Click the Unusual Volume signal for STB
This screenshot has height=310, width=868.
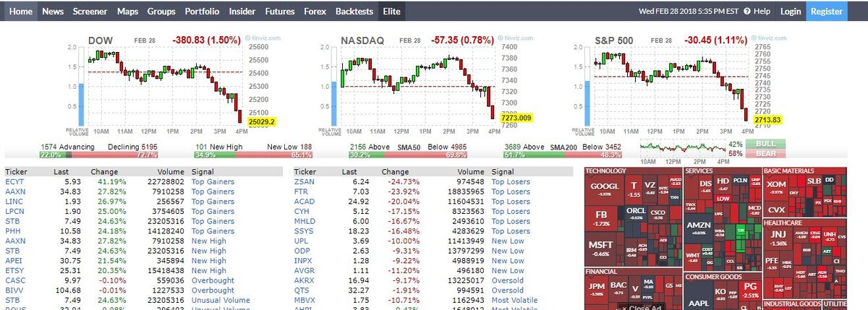[221, 300]
